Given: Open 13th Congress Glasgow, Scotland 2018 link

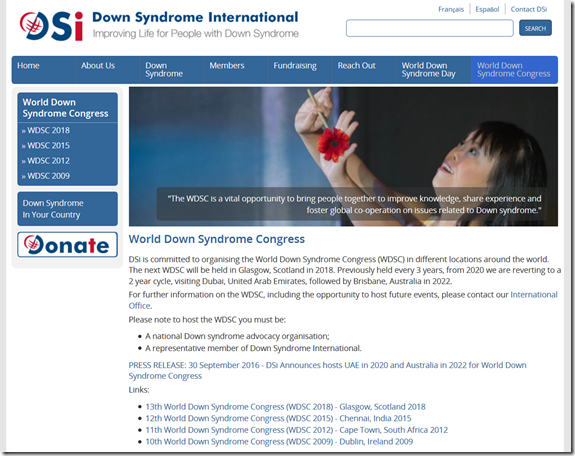Looking at the screenshot, I should pos(285,407).
